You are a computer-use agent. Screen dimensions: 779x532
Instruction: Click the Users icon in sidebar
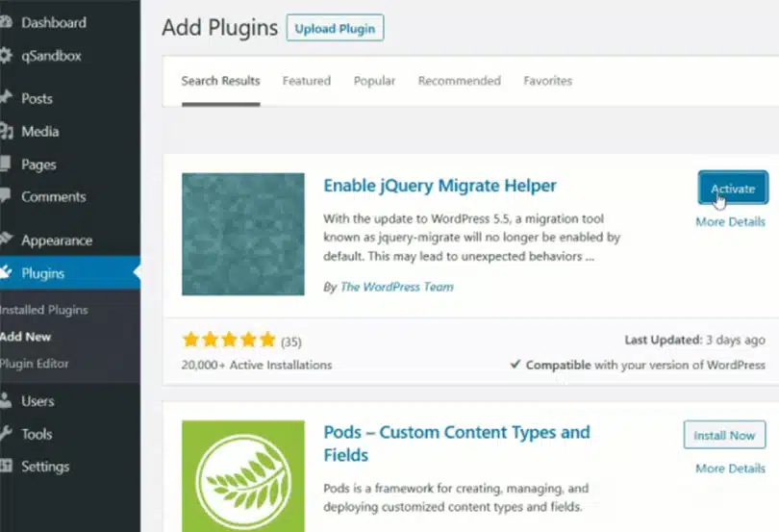[x=6, y=401]
